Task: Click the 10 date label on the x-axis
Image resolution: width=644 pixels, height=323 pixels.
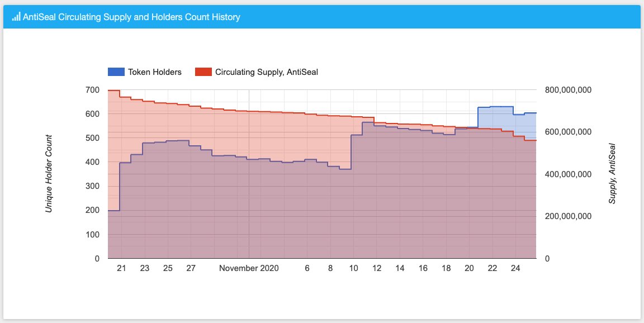Action: coord(353,268)
